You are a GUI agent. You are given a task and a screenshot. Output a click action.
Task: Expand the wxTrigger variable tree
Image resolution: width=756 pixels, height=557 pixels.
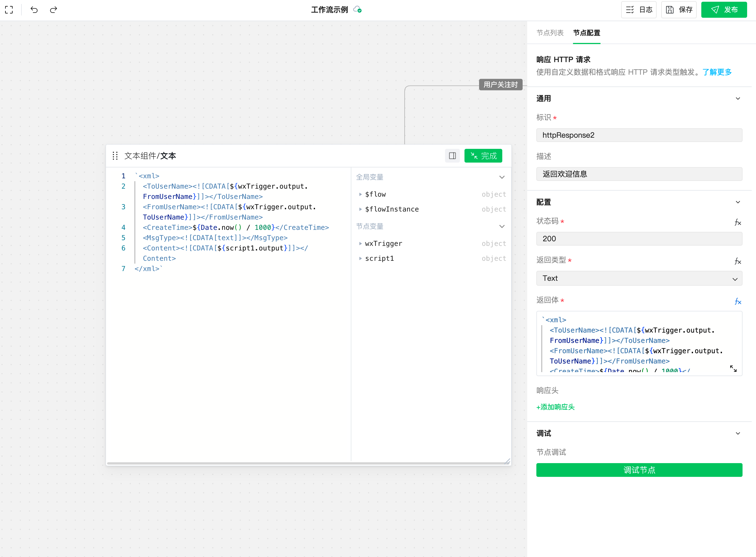coord(360,243)
